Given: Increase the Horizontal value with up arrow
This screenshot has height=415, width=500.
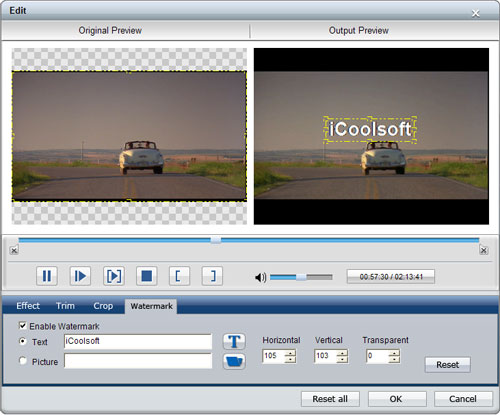Looking at the screenshot, I should (290, 353).
